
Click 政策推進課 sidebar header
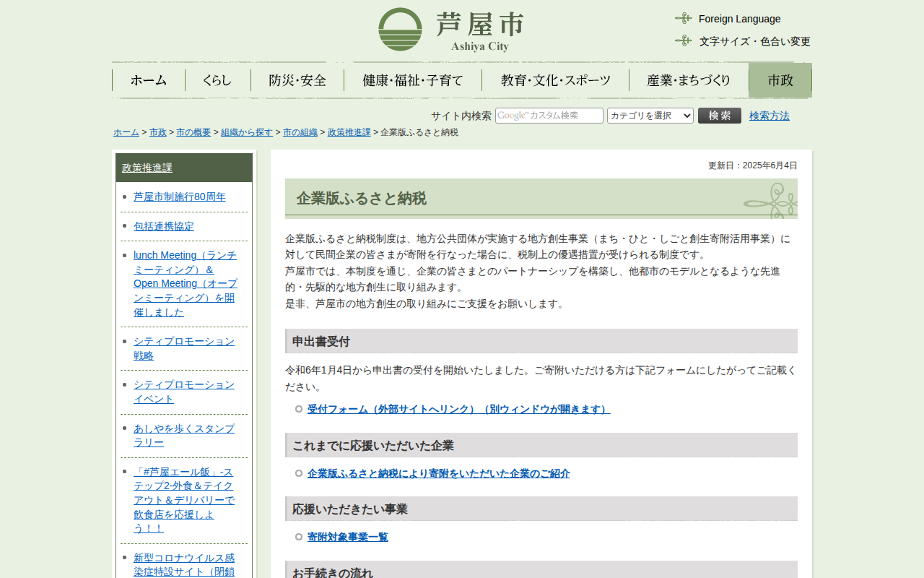coord(147,168)
